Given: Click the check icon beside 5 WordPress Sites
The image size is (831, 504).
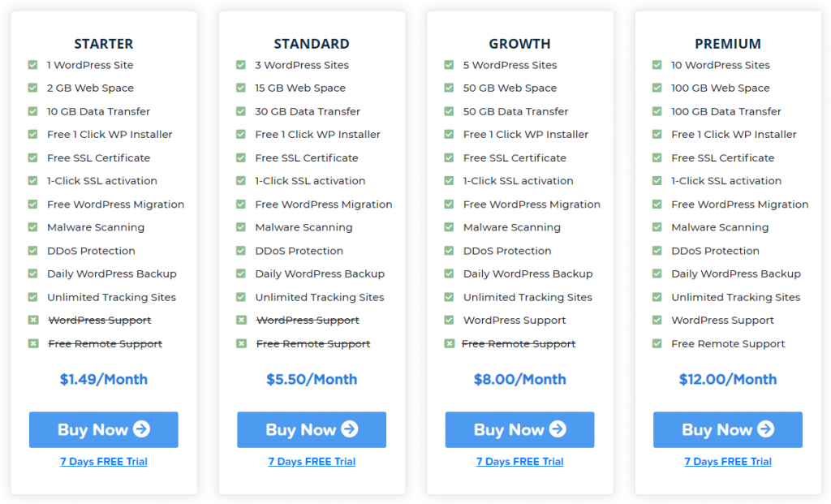Looking at the screenshot, I should coord(449,65).
